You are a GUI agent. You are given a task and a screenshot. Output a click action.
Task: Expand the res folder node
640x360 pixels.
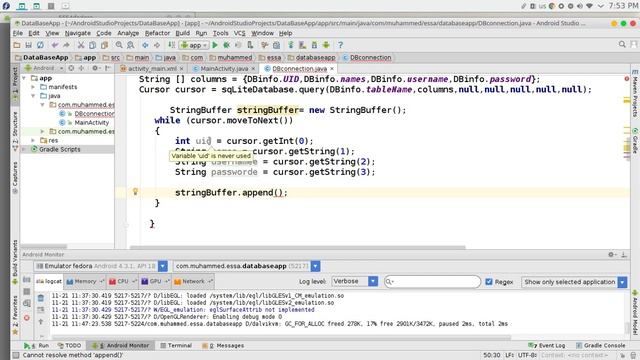pyautogui.click(x=33, y=140)
